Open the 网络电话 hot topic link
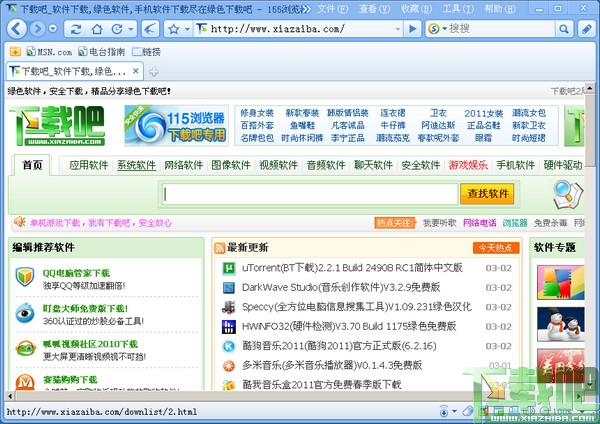600x424 pixels. [x=479, y=223]
